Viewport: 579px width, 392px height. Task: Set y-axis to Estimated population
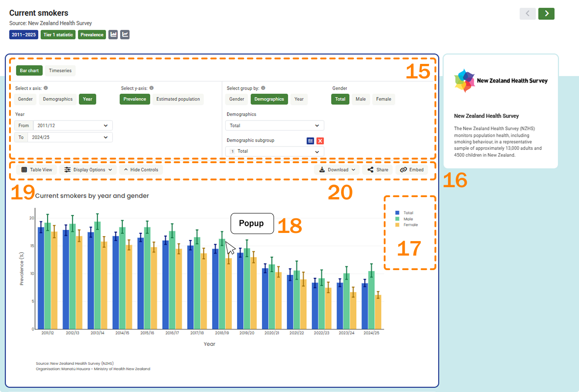[178, 99]
